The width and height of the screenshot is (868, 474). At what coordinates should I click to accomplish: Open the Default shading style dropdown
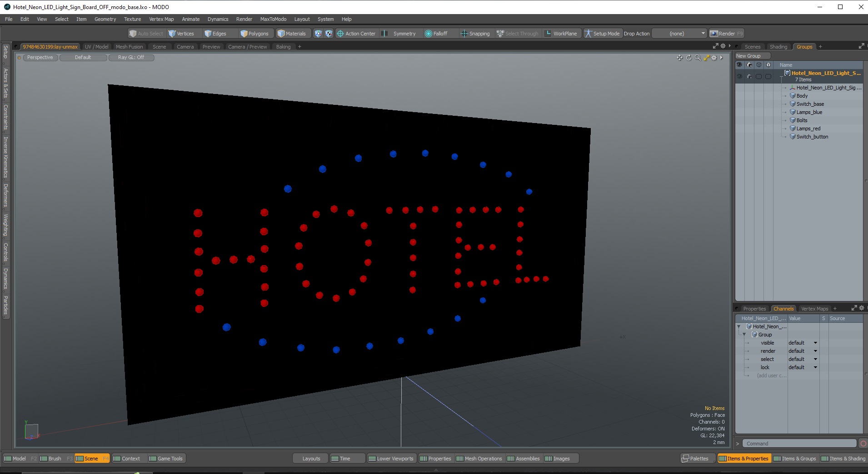[83, 58]
